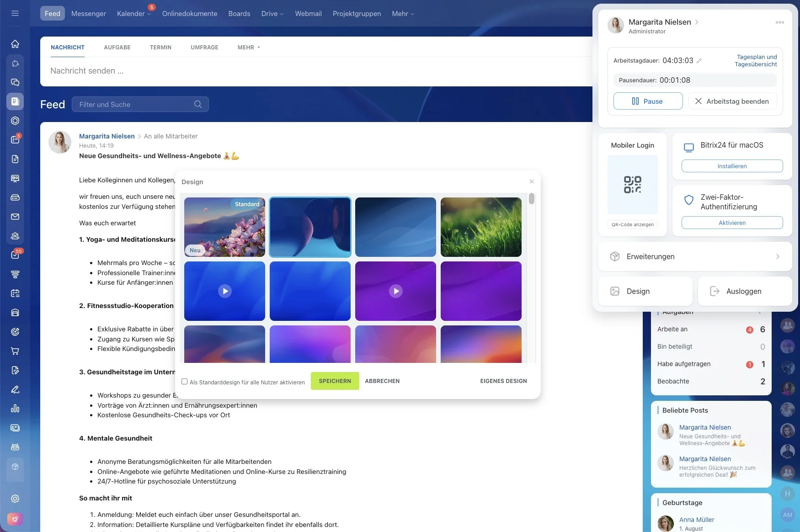Expand the Mehr dropdown in top navigation
This screenshot has width=800, height=532.
[x=403, y=14]
